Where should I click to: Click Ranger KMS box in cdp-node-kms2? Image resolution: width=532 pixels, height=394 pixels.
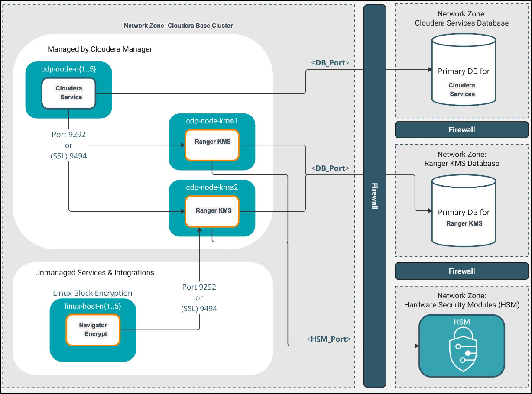click(212, 211)
